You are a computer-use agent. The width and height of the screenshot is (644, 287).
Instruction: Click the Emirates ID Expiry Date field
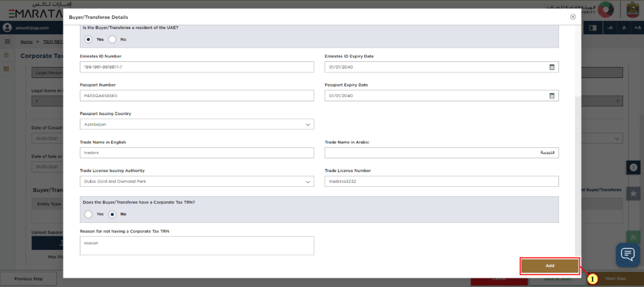[x=441, y=67]
